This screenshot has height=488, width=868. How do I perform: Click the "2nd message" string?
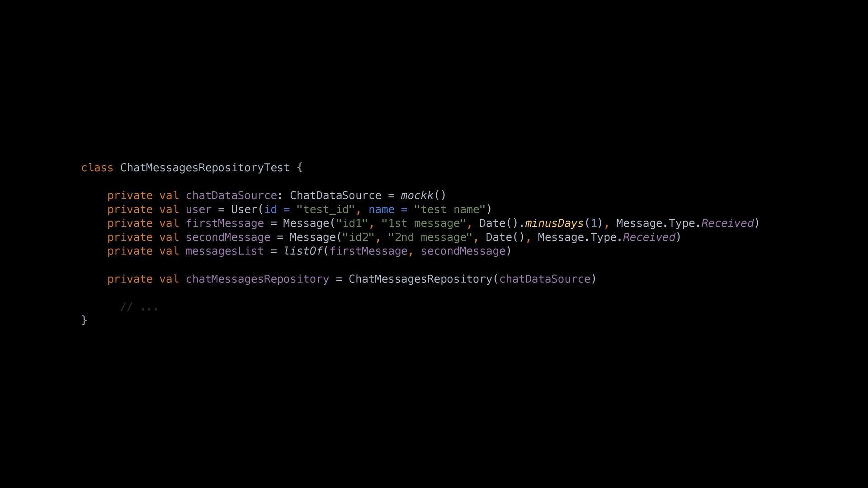[x=430, y=238]
